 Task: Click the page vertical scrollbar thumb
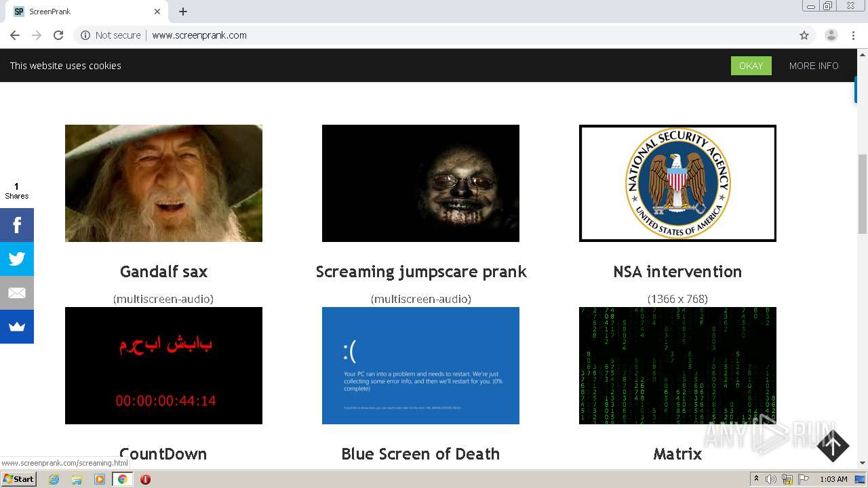click(x=863, y=194)
